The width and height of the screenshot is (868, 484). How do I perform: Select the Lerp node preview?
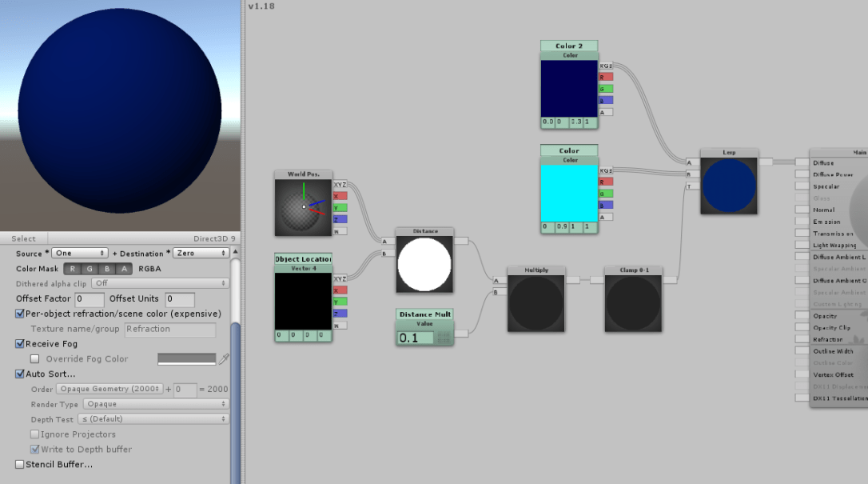point(729,186)
